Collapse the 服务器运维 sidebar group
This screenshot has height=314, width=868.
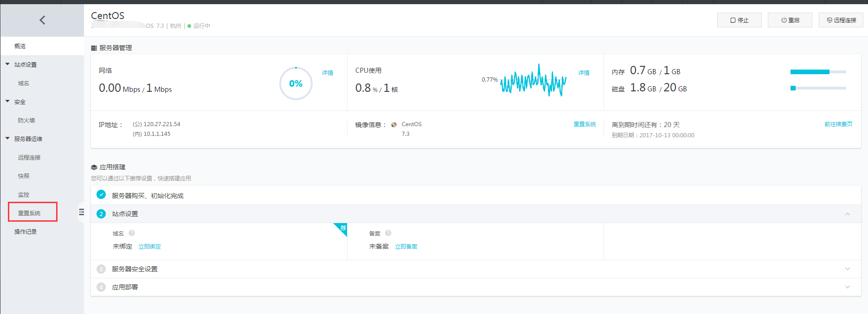click(x=8, y=139)
